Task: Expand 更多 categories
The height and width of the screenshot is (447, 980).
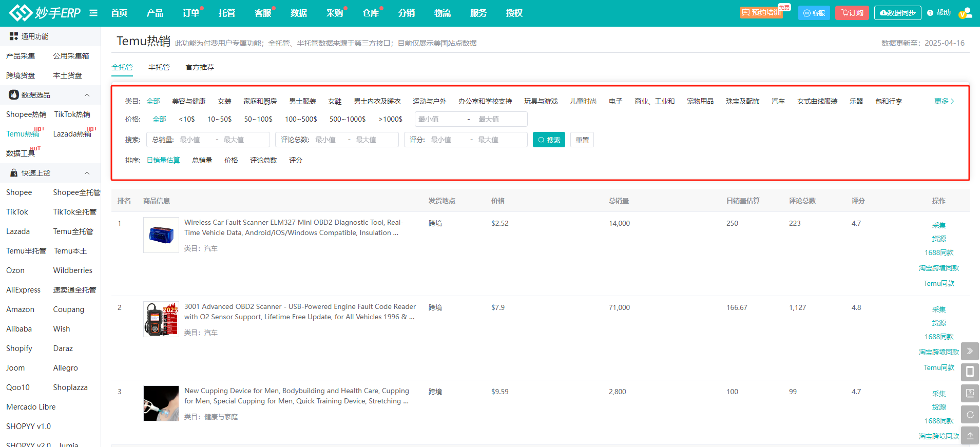Action: click(x=944, y=101)
